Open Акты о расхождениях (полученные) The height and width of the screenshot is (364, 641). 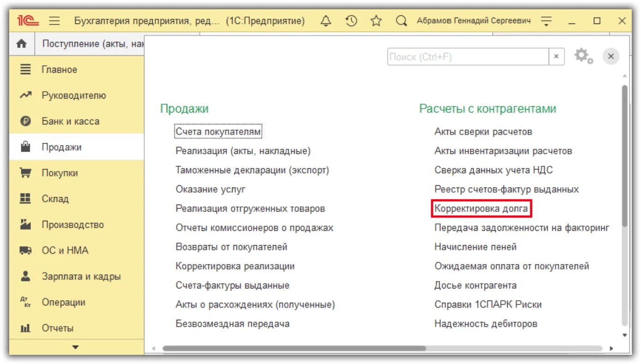pos(255,305)
